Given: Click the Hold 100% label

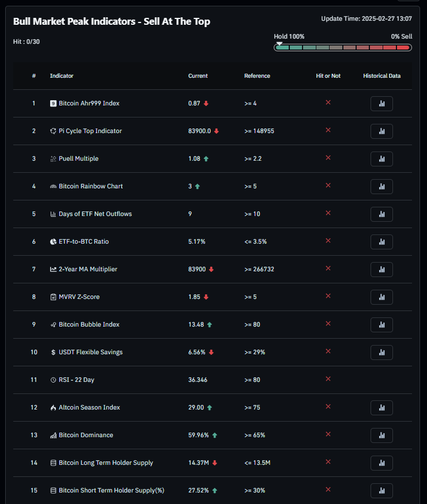Looking at the screenshot, I should click(x=289, y=36).
